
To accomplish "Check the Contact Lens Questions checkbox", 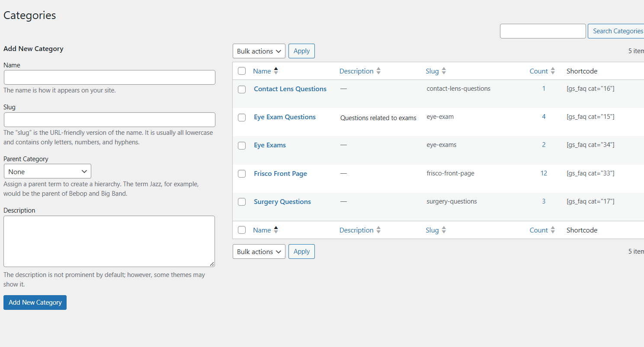I will [242, 89].
